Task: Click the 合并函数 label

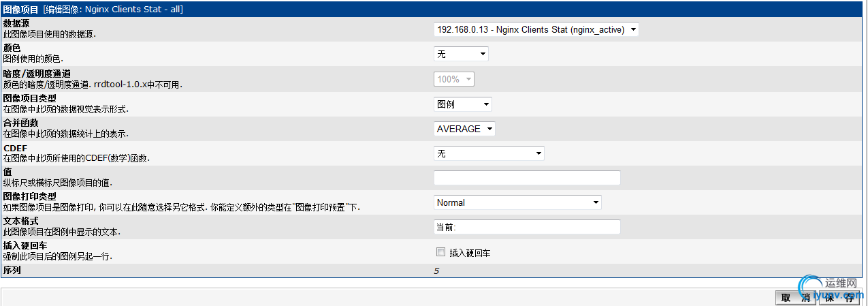Action: point(20,123)
